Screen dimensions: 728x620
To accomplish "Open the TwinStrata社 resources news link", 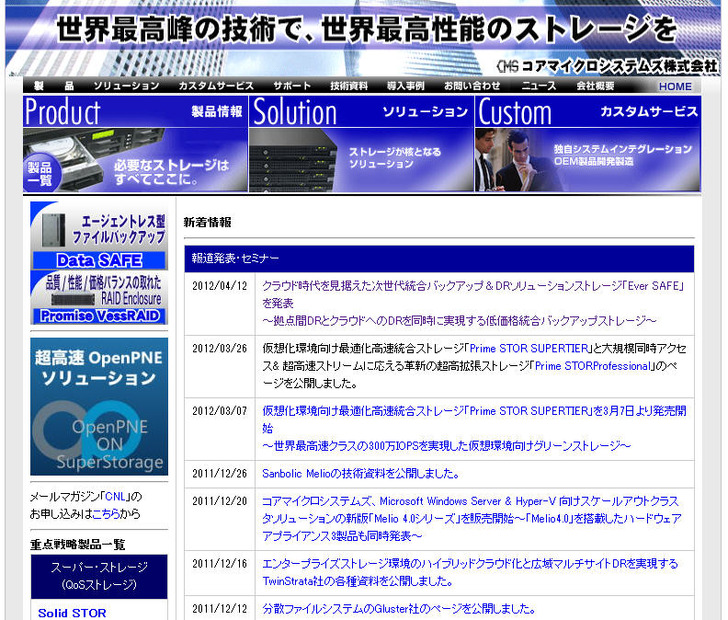I will tap(470, 572).
